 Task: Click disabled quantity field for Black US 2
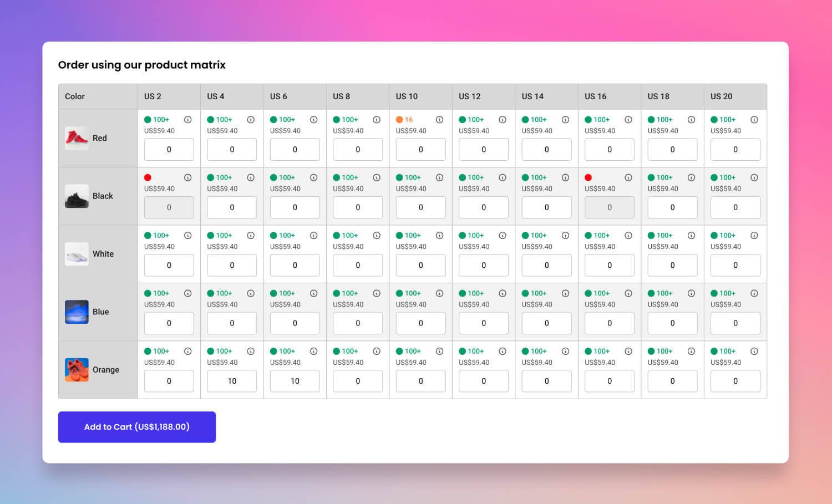coord(169,207)
